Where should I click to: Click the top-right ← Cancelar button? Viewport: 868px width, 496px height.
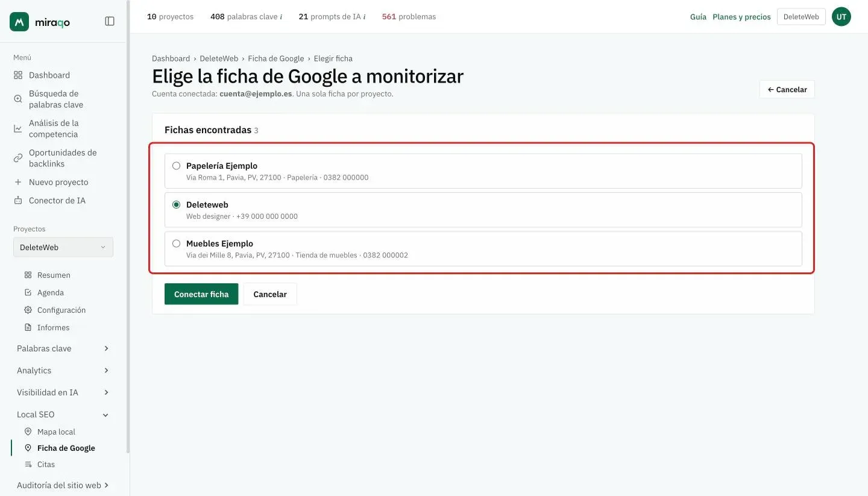pyautogui.click(x=787, y=89)
